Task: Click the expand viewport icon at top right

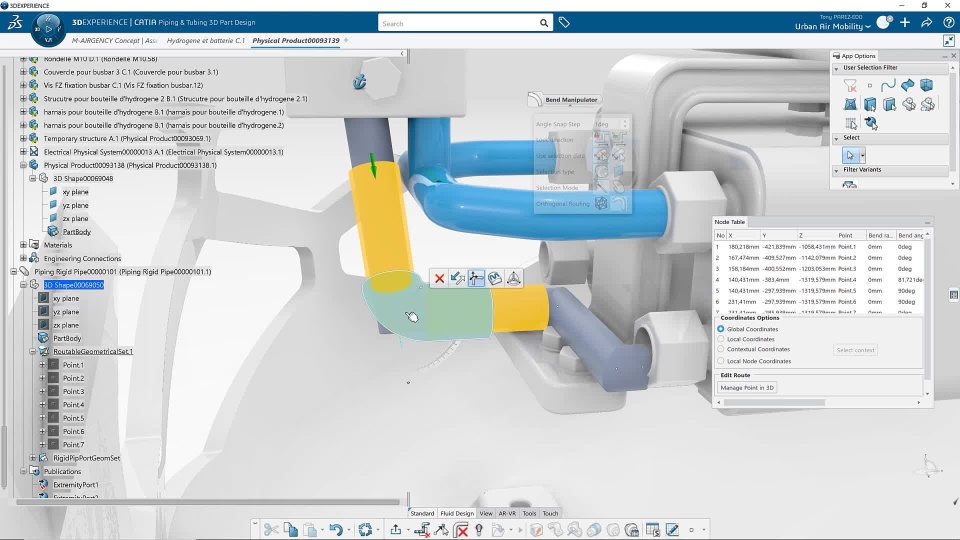Action: pyautogui.click(x=948, y=40)
